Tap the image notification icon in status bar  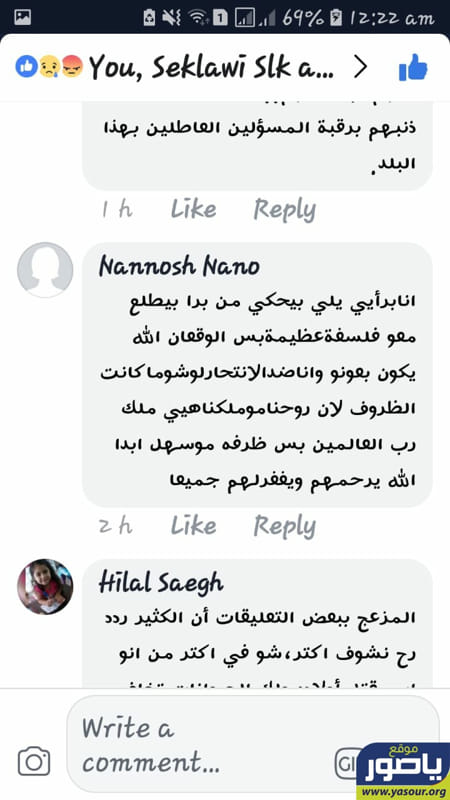pyautogui.click(x=22, y=18)
